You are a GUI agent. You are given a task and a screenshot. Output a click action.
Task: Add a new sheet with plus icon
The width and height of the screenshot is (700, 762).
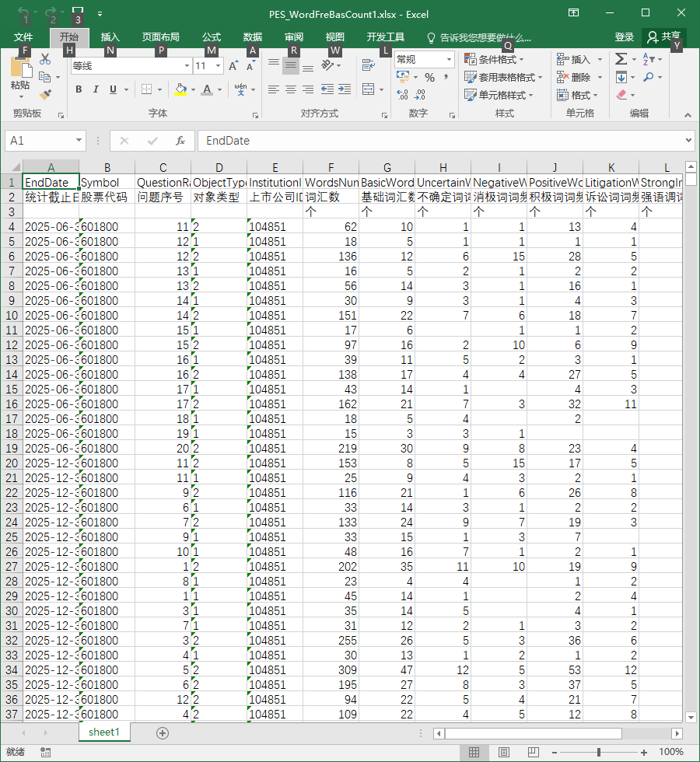(163, 732)
